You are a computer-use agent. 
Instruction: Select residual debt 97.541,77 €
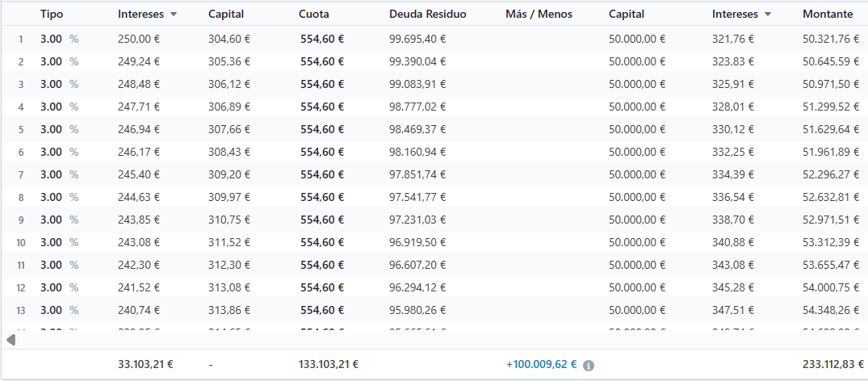tap(417, 197)
